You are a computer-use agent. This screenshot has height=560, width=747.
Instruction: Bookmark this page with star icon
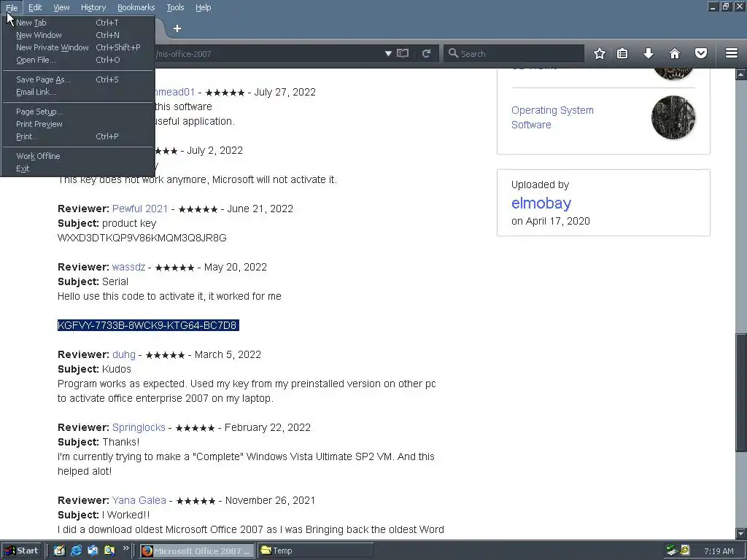pos(600,53)
